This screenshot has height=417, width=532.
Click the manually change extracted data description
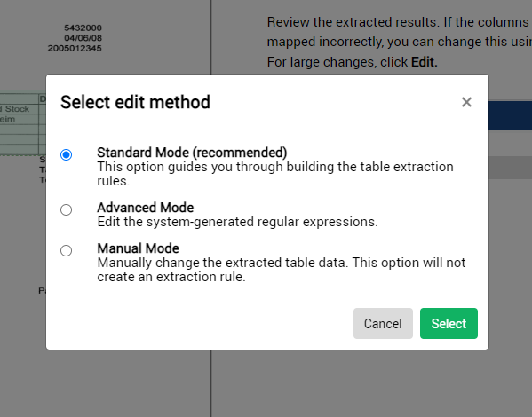click(x=282, y=270)
